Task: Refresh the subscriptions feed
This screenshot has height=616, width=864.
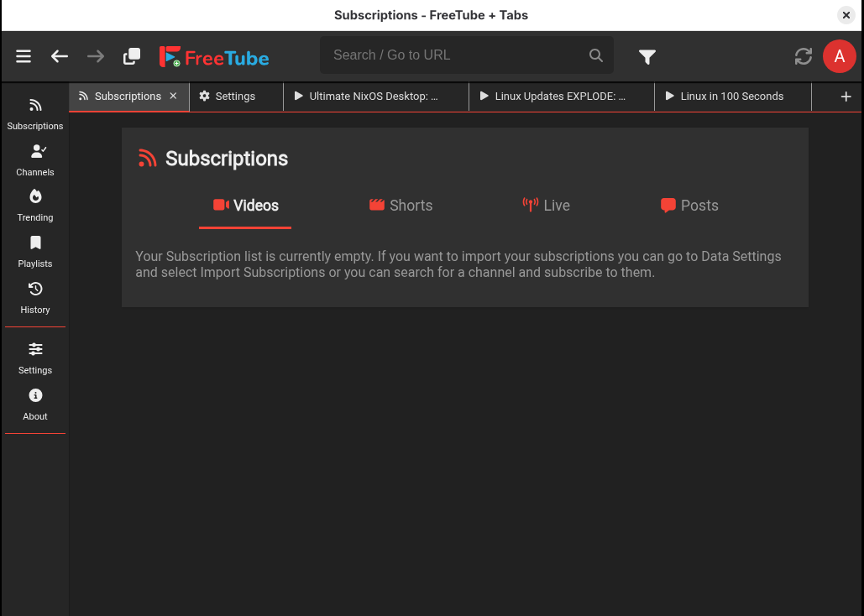Action: pyautogui.click(x=803, y=56)
